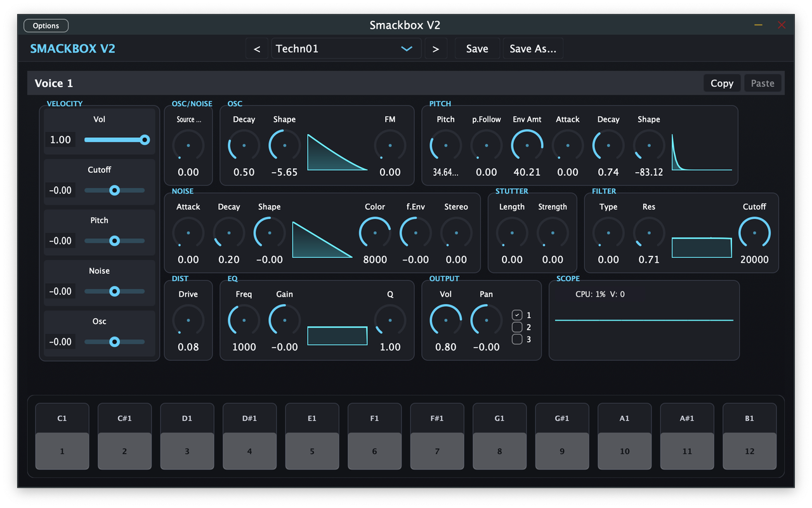The height and width of the screenshot is (508, 812).
Task: Click the FILTER Cutoff knob
Action: click(754, 233)
